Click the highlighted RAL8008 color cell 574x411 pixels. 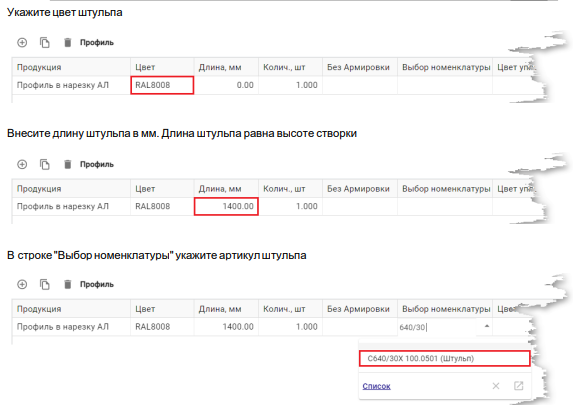162,85
